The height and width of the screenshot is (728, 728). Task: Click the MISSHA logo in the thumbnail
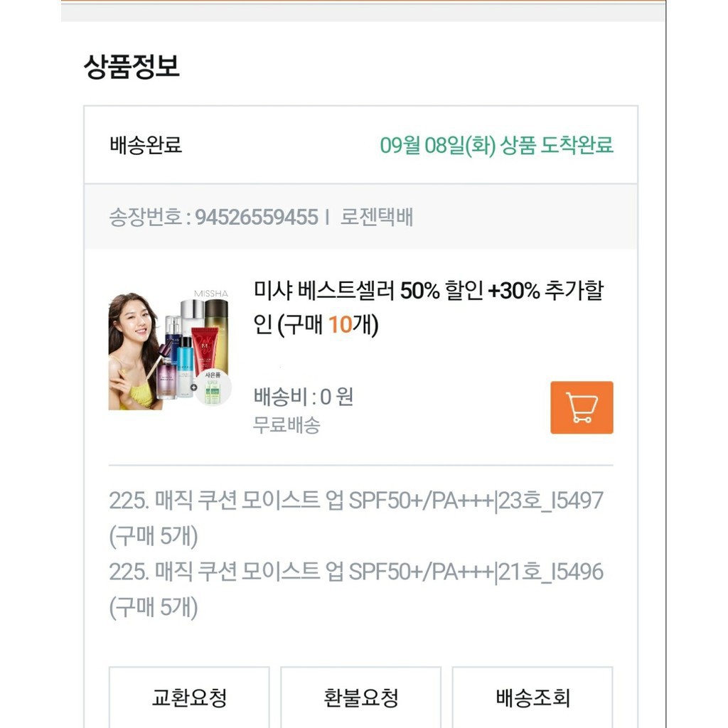click(x=211, y=294)
